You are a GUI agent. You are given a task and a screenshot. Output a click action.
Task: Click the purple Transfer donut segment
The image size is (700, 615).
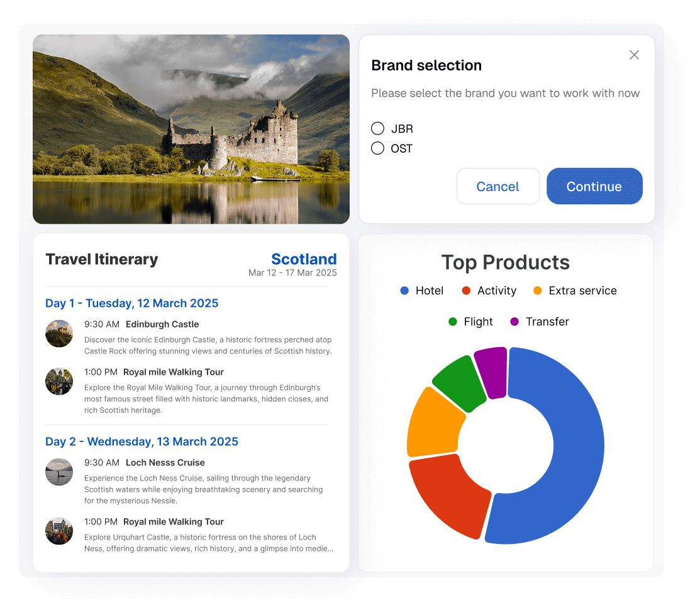point(492,373)
